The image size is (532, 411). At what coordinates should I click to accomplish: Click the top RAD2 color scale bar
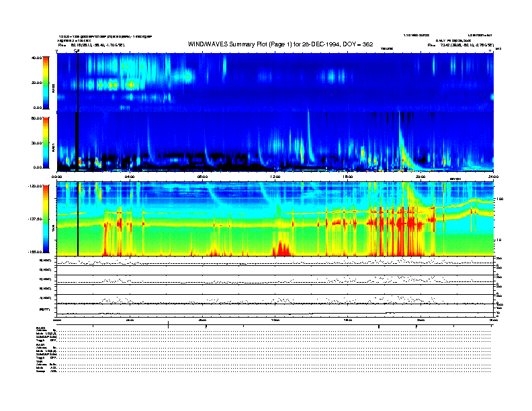45,82
